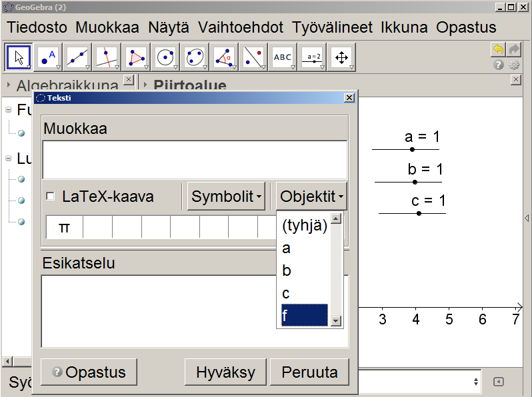Close the Algebraikkuna panel
The width and height of the screenshot is (532, 397).
[x=129, y=80]
